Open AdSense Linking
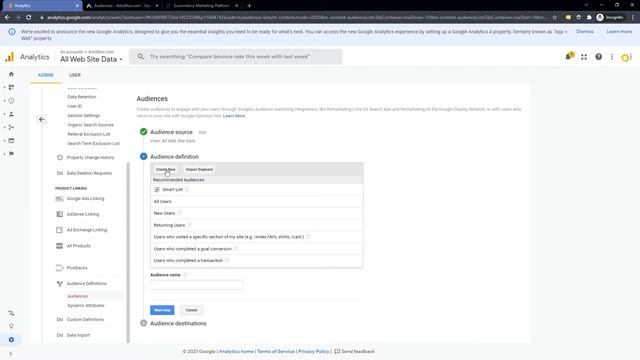This screenshot has height=360, width=640. pyautogui.click(x=83, y=214)
